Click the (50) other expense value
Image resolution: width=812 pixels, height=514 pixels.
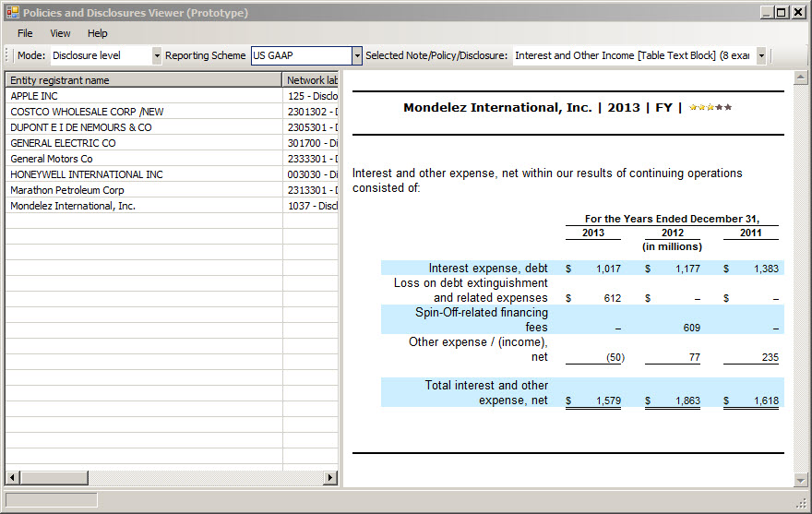click(x=615, y=357)
